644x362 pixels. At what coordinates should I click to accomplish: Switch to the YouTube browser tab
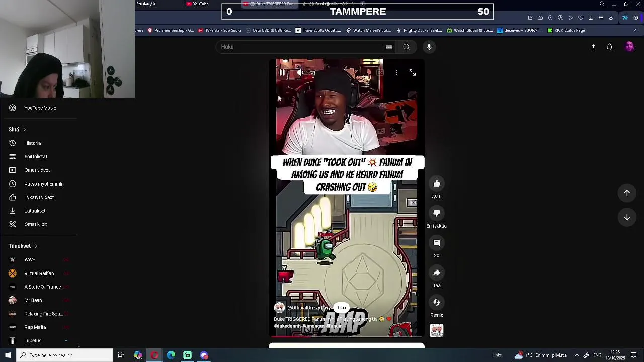pyautogui.click(x=197, y=4)
